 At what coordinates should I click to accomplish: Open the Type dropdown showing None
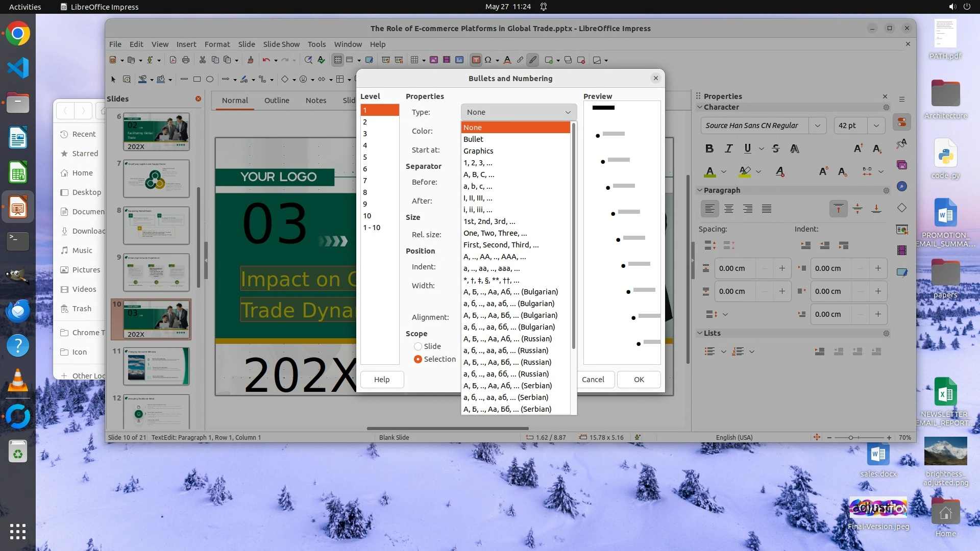519,112
